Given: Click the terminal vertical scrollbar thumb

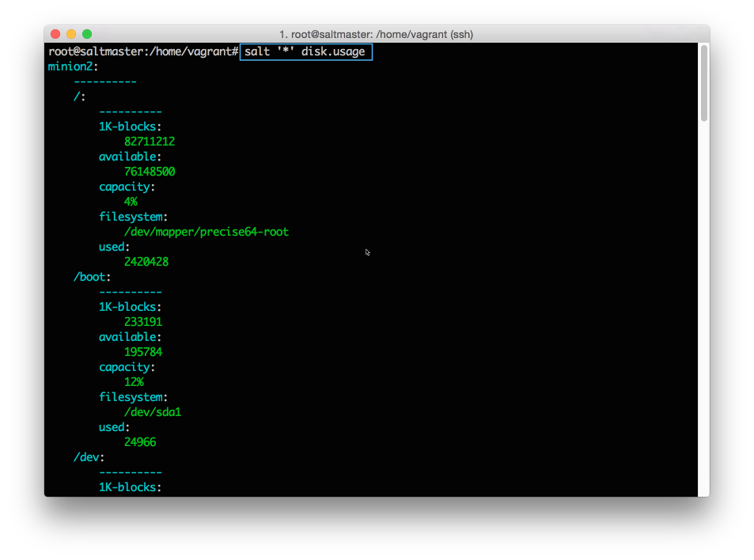Looking at the screenshot, I should point(703,83).
